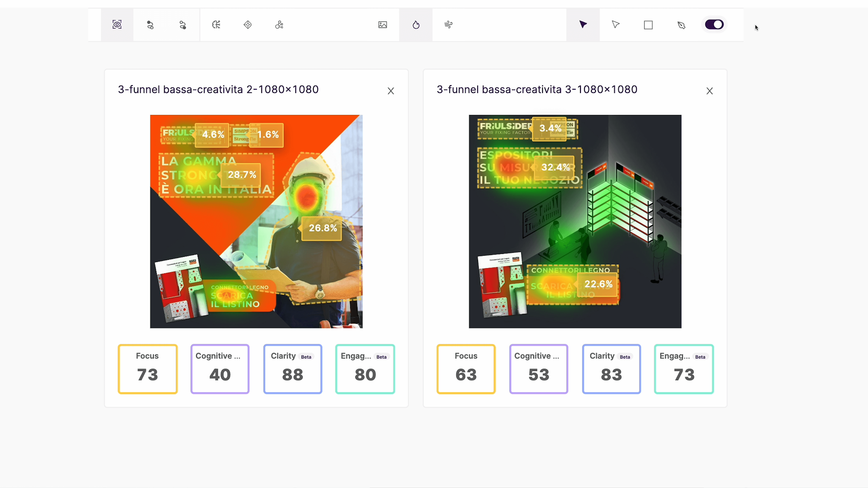Image resolution: width=868 pixels, height=488 pixels.
Task: Toggle the dark switch in toolbar
Action: tap(714, 25)
